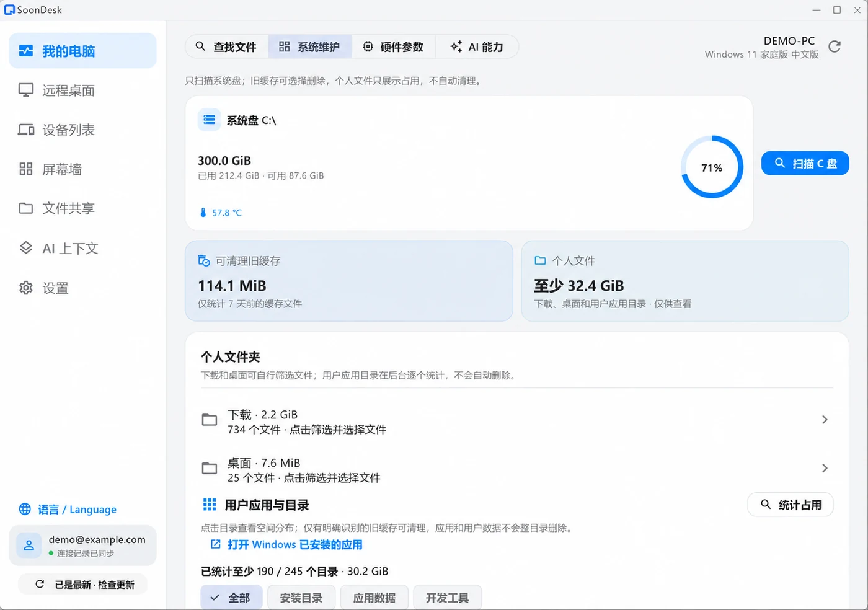Switch to the 查找文件 tab
The height and width of the screenshot is (610, 868).
pyautogui.click(x=226, y=47)
